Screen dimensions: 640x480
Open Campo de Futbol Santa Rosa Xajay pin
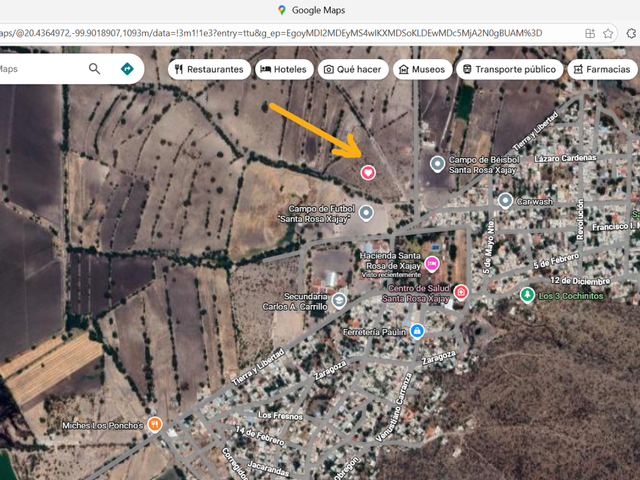[366, 213]
